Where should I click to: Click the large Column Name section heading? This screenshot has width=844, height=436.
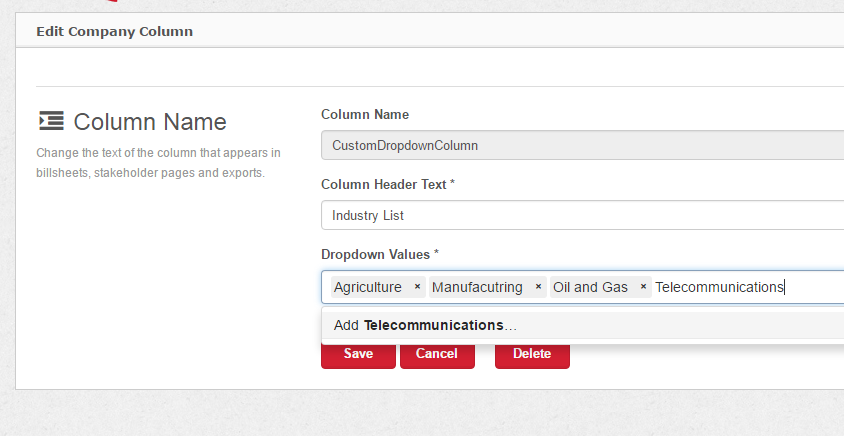point(150,122)
